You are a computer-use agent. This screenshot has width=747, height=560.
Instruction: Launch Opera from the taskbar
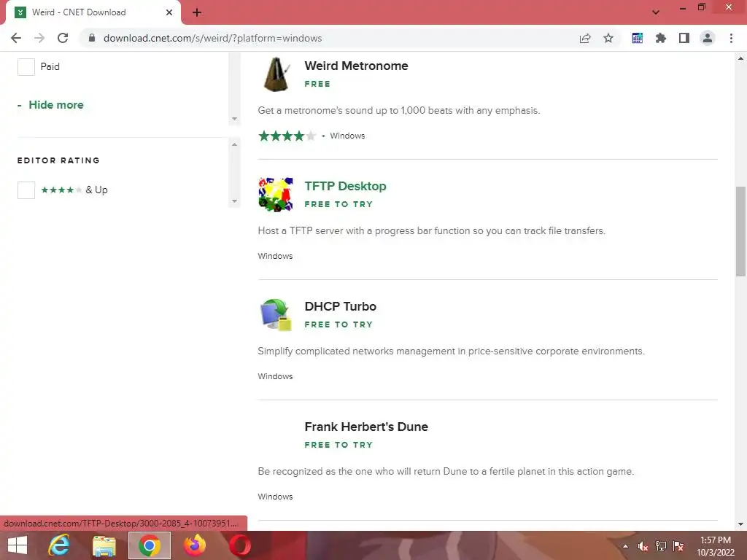240,545
